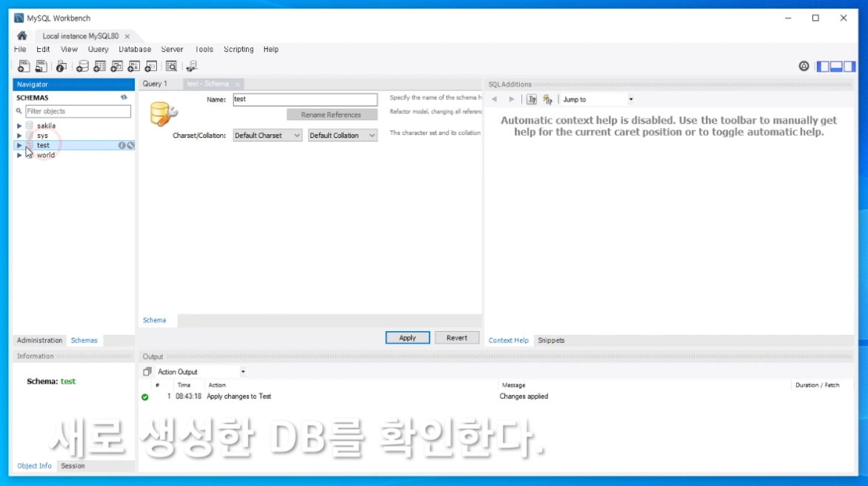868x486 pixels.
Task: Close the Local instance MySQL80 tab
Action: pos(127,36)
